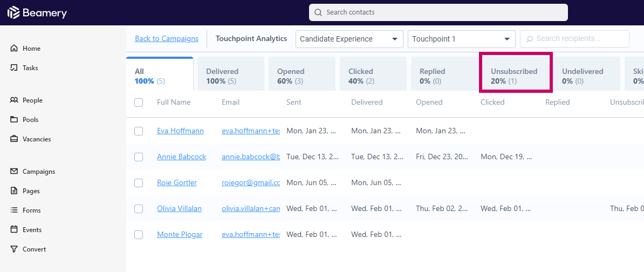Click Olivia Villalan's opened date Thu, Feb 02

(x=442, y=209)
